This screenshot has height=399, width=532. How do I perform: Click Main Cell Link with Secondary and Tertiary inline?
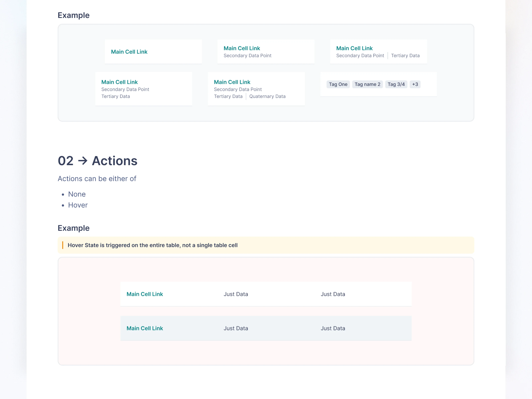[354, 48]
